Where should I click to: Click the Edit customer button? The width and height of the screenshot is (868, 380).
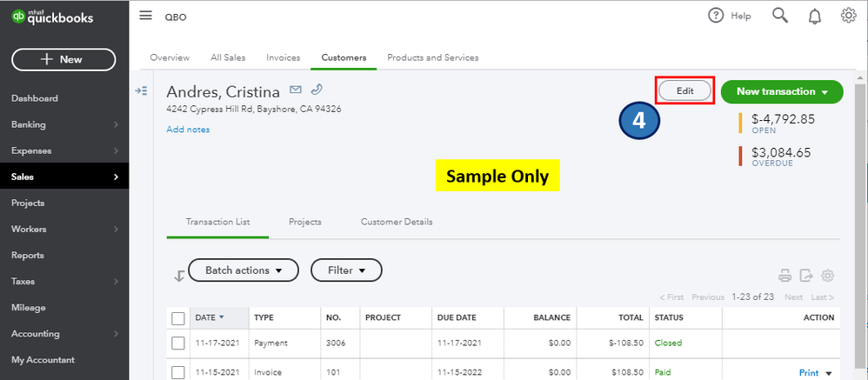[x=685, y=90]
